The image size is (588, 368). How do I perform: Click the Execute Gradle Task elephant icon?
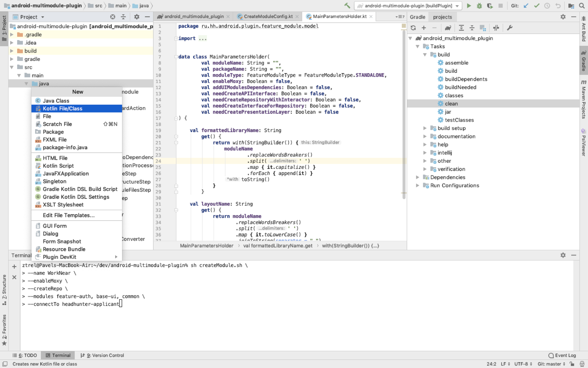448,28
